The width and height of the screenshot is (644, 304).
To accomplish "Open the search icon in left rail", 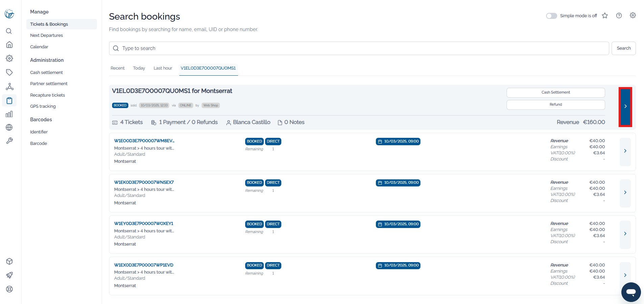I will [x=9, y=31].
